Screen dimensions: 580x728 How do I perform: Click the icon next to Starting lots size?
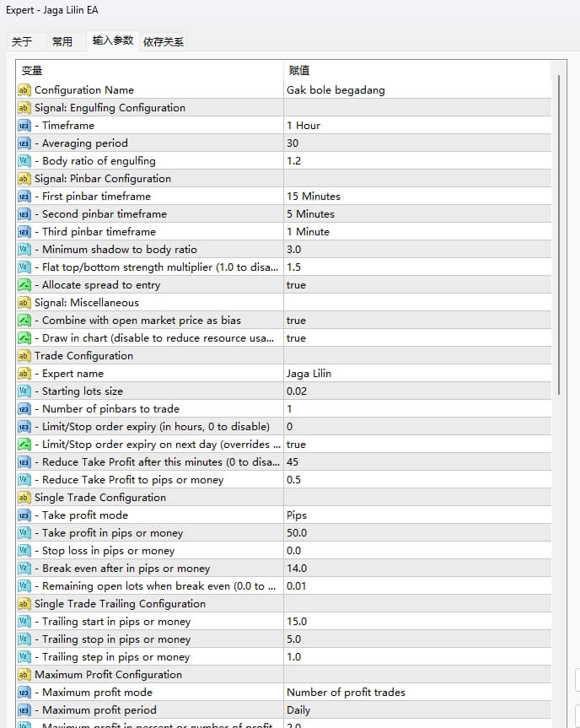coord(24,391)
